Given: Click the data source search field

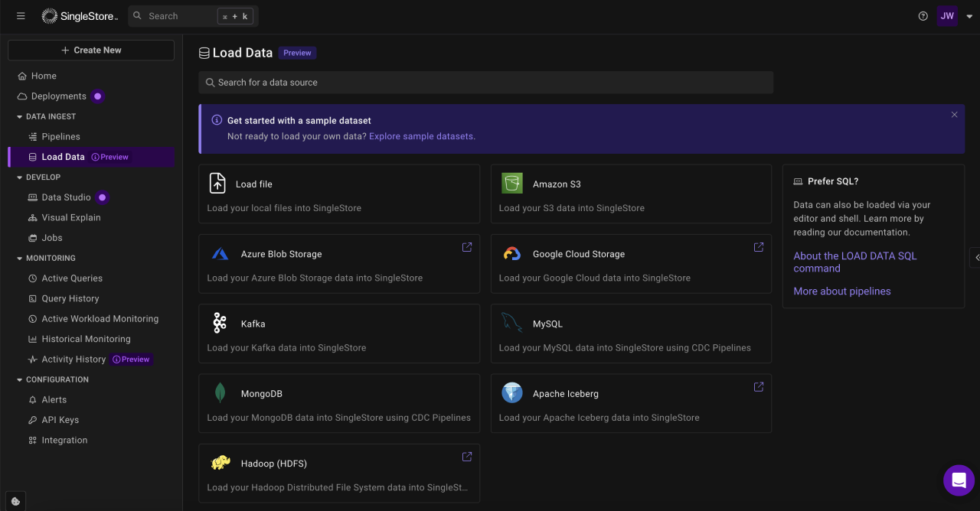Looking at the screenshot, I should [x=485, y=82].
